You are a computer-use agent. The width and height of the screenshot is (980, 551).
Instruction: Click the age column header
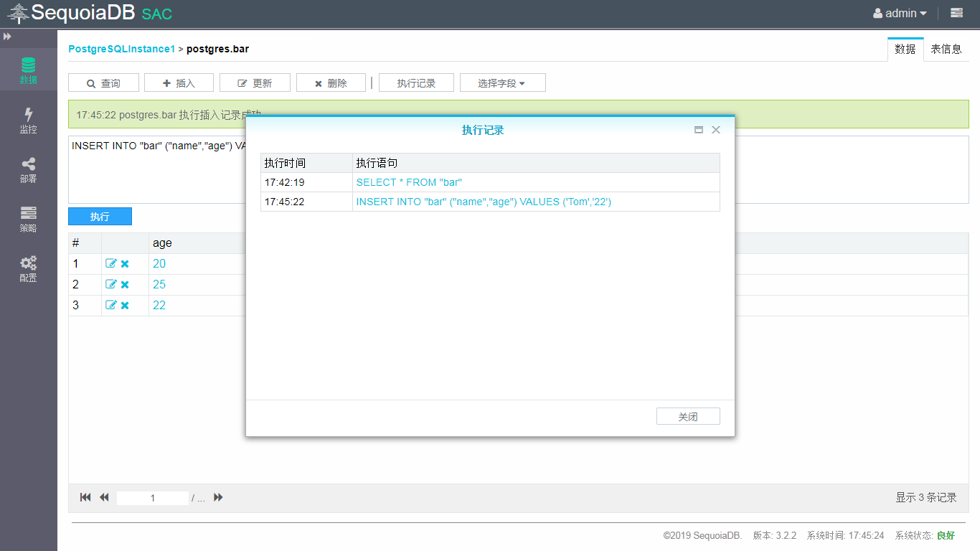(x=162, y=243)
